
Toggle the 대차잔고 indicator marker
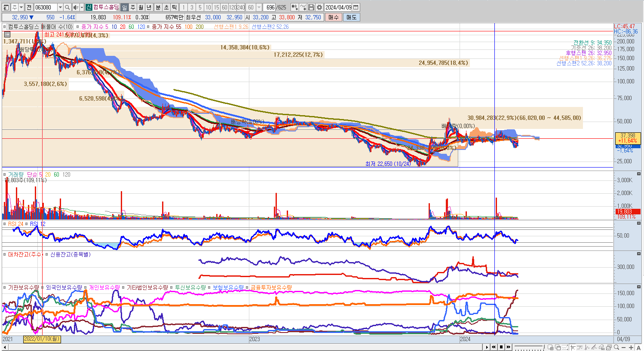point(5,254)
